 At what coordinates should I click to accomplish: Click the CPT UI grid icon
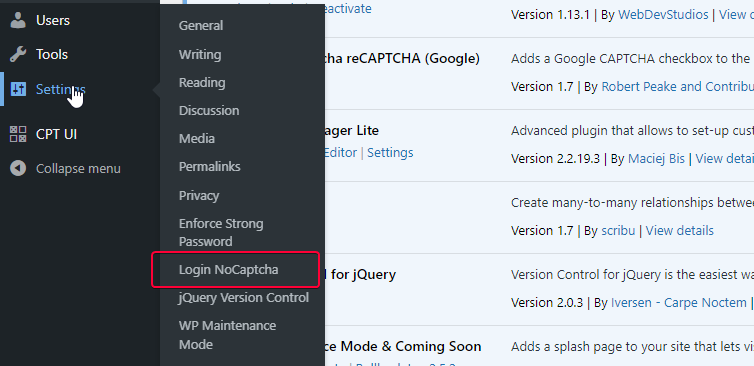pos(18,134)
